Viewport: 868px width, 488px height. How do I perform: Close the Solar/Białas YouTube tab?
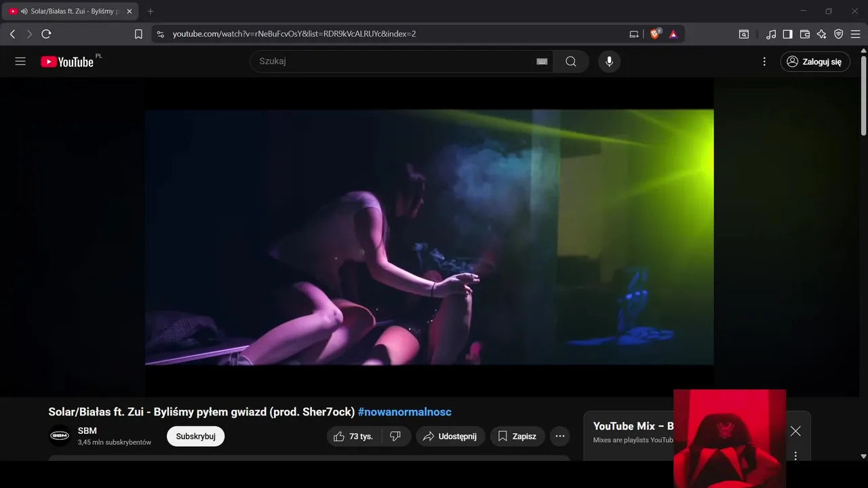tap(130, 12)
